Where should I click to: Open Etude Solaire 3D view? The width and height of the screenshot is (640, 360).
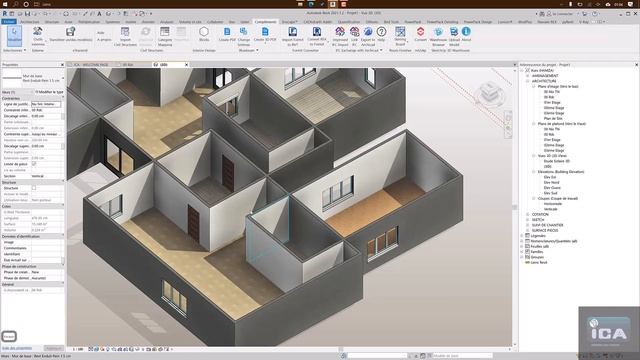(556, 161)
